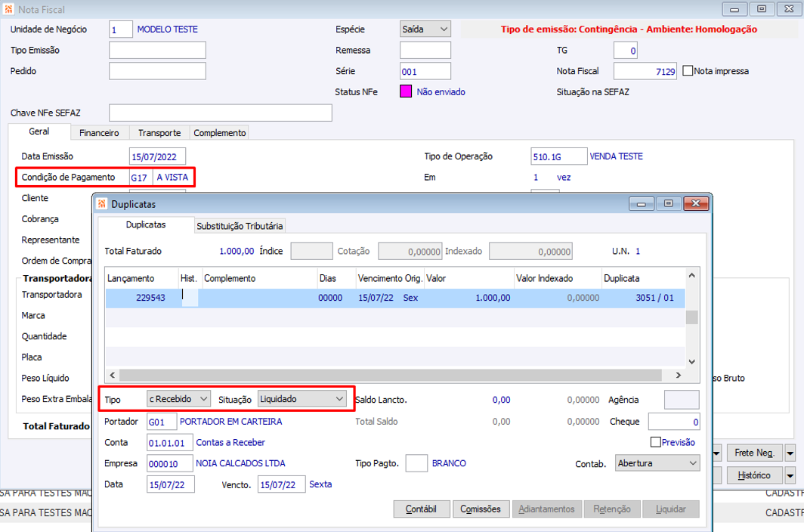Viewport: 807px width, 532px height.
Task: Click the Unidade de Negócio field
Action: tap(120, 29)
